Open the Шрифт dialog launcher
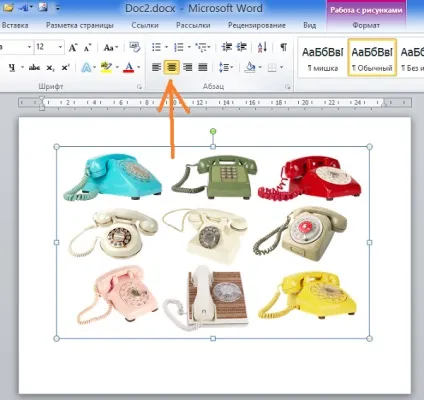This screenshot has width=424, height=400. [x=139, y=87]
